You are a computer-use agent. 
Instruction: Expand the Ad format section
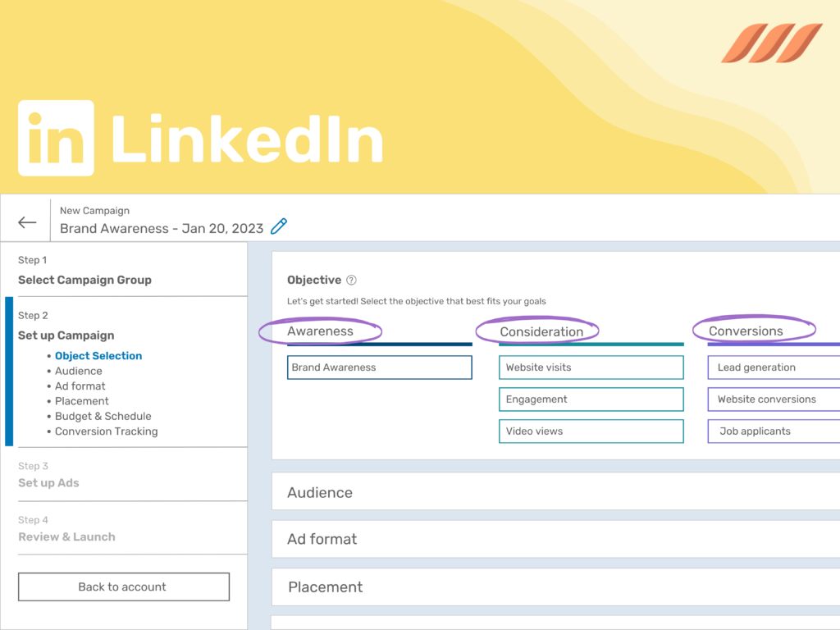click(322, 540)
